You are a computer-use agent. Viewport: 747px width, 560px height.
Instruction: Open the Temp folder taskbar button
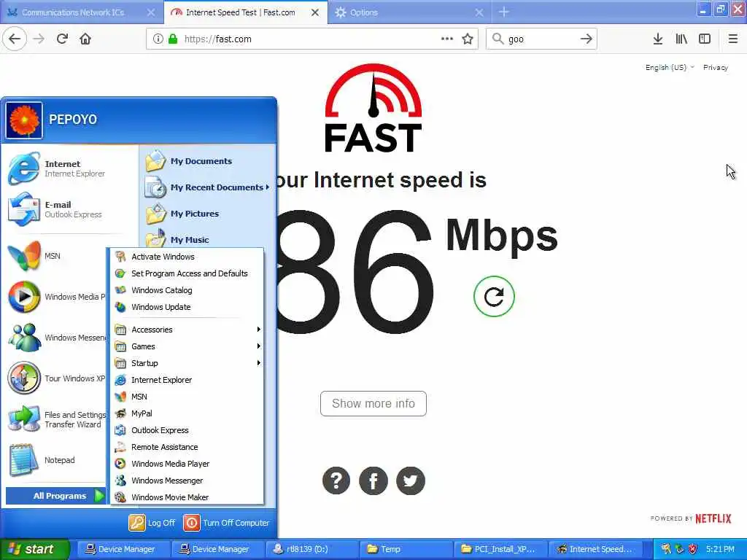pyautogui.click(x=405, y=549)
